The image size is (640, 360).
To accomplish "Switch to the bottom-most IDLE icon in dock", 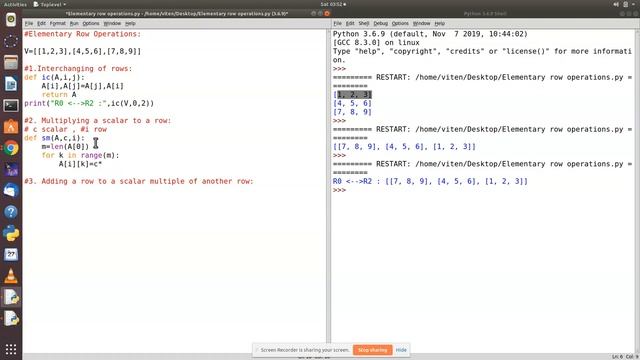I will pos(11,319).
